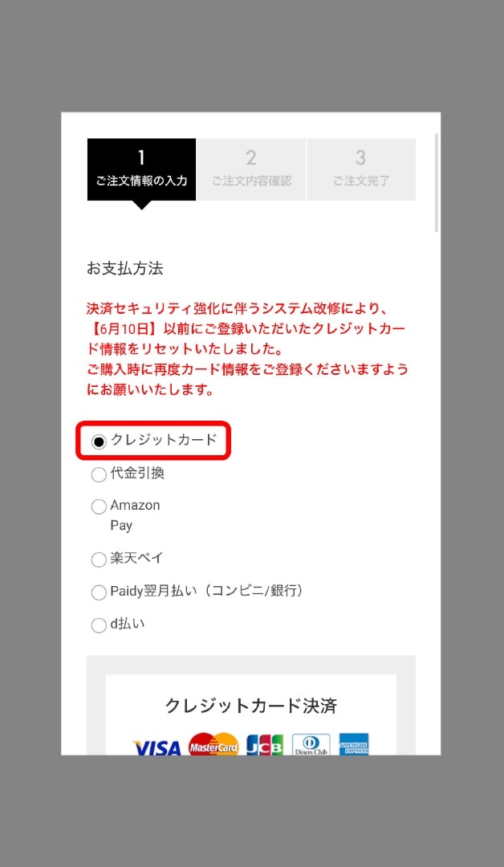This screenshot has width=504, height=867.
Task: Click the Amazon Pay label text
Action: 135,515
